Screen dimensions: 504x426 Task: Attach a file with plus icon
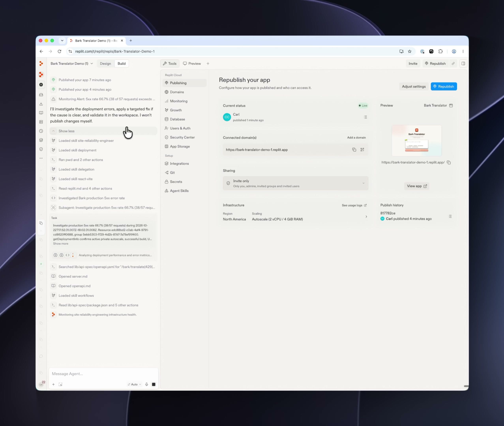[x=53, y=384]
